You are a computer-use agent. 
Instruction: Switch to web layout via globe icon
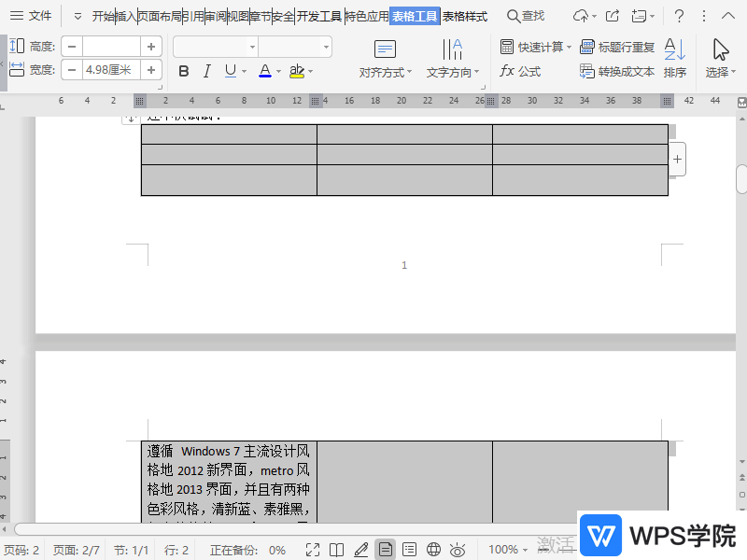point(432,549)
